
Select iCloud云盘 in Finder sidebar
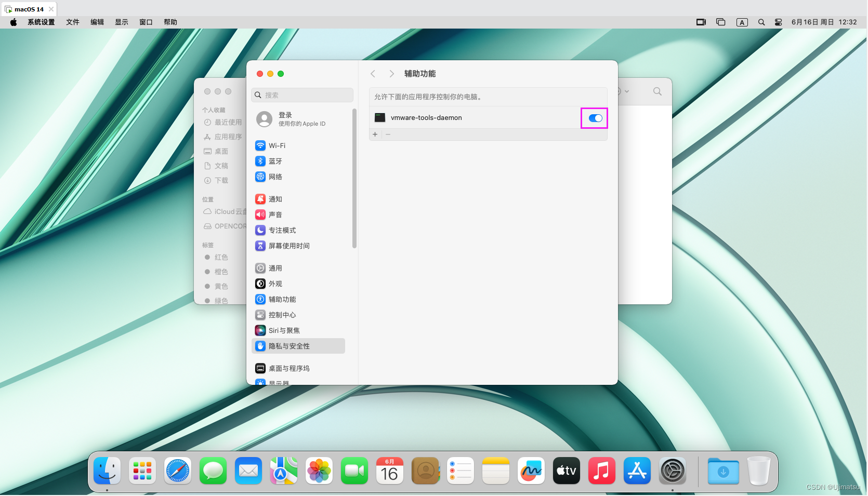pyautogui.click(x=223, y=211)
